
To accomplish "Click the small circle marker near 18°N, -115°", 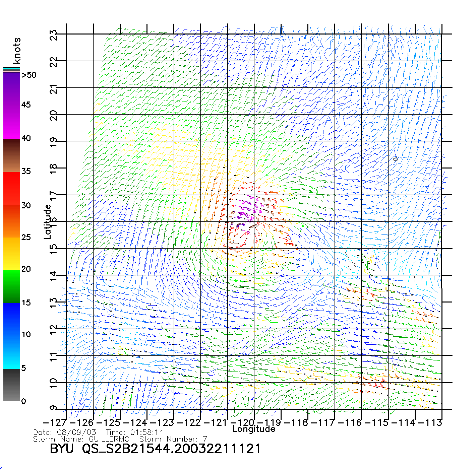I will [395, 159].
